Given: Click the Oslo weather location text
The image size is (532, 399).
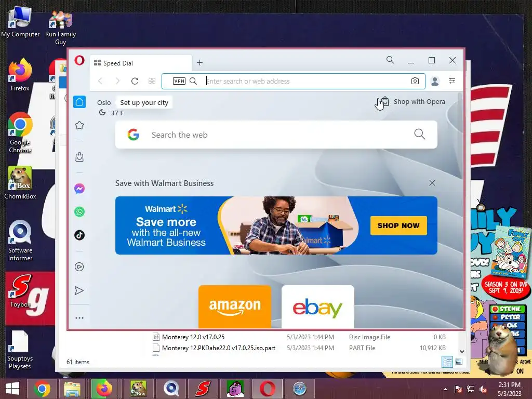Looking at the screenshot, I should click(x=104, y=102).
